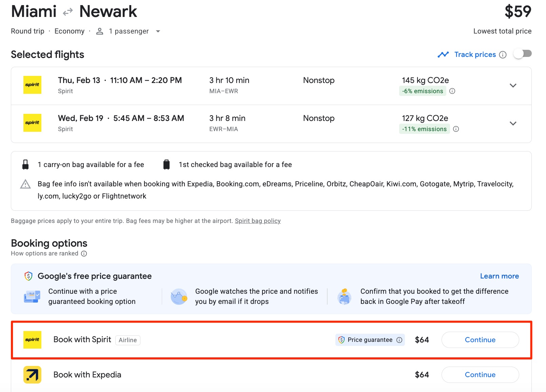Open the Round trip selector
The width and height of the screenshot is (546, 392).
coord(27,31)
